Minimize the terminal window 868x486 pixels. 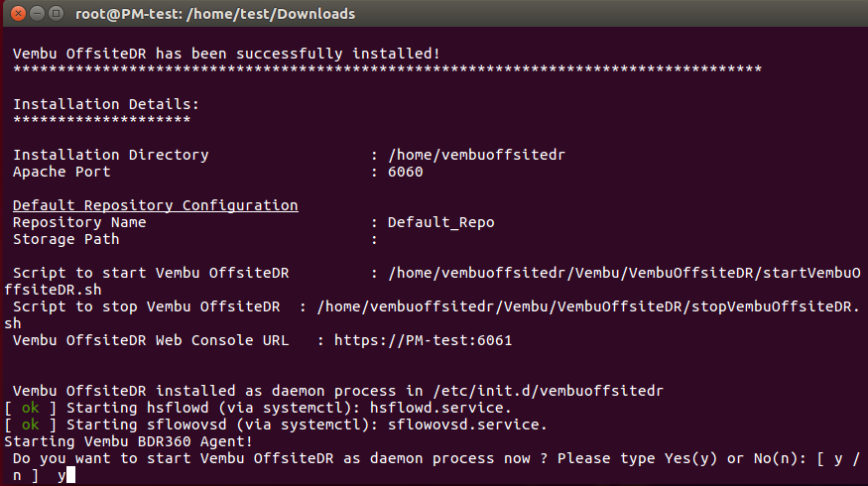click(x=37, y=13)
